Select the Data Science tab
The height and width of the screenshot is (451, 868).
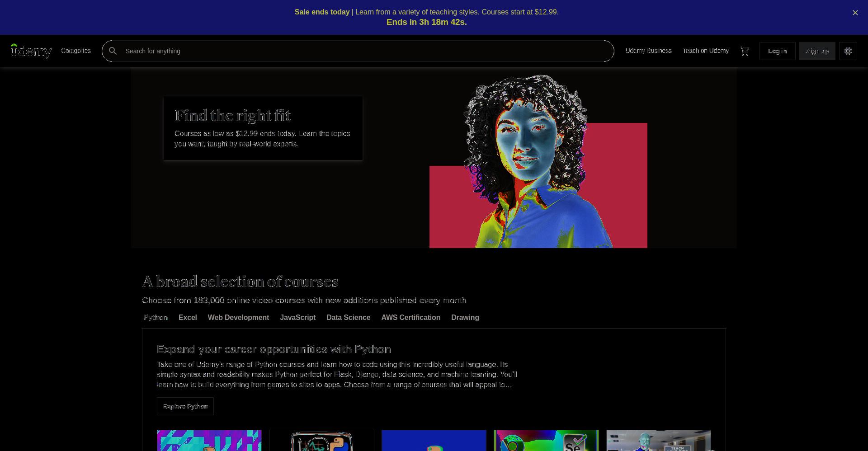click(348, 318)
